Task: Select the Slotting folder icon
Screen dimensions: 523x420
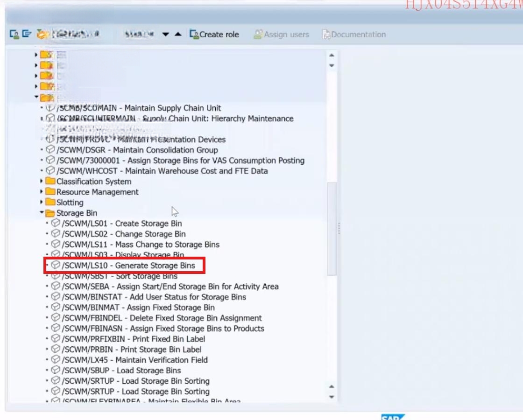Action: coord(50,202)
